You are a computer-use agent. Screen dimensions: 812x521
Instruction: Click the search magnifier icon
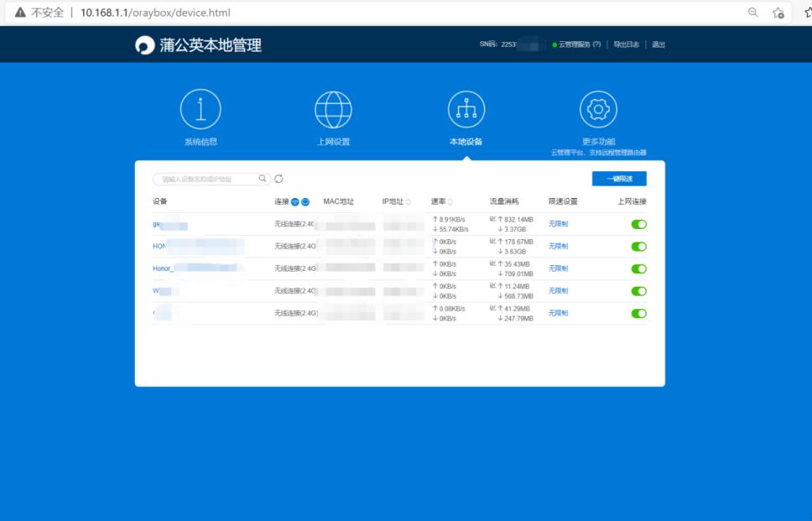click(x=262, y=178)
